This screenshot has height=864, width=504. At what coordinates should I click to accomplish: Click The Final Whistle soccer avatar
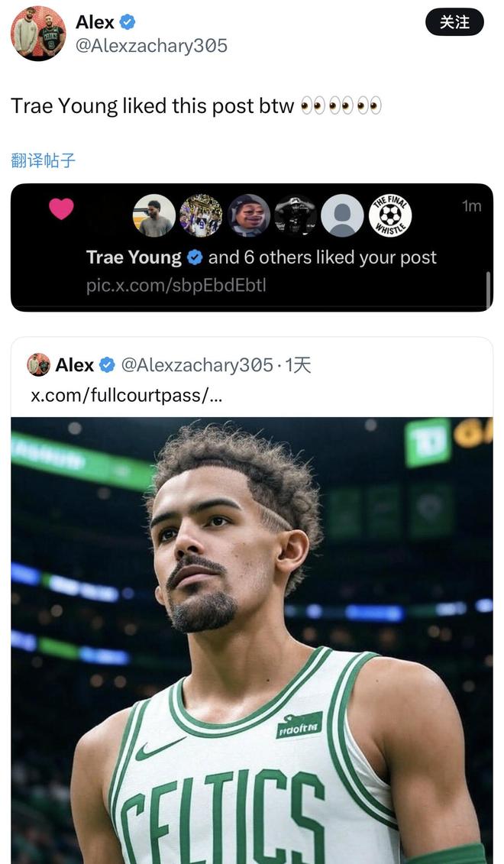tap(390, 215)
